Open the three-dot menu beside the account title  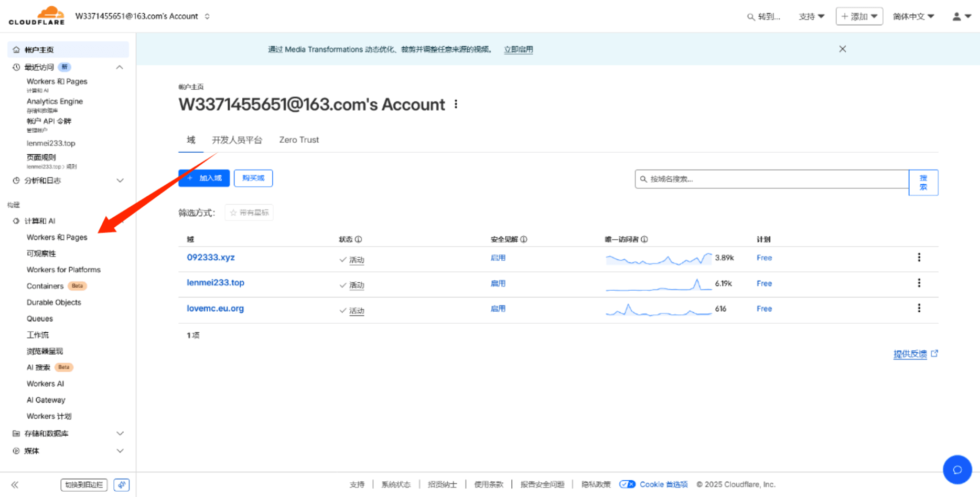(x=456, y=104)
